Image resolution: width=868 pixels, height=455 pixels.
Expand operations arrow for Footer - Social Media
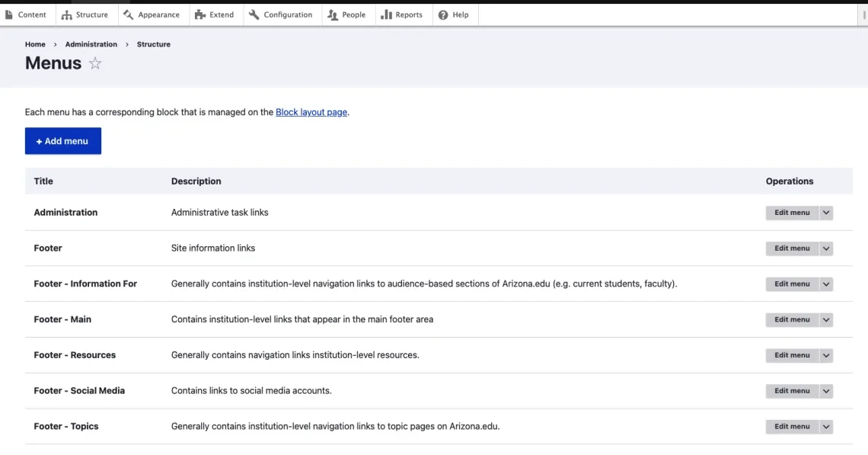tap(826, 391)
